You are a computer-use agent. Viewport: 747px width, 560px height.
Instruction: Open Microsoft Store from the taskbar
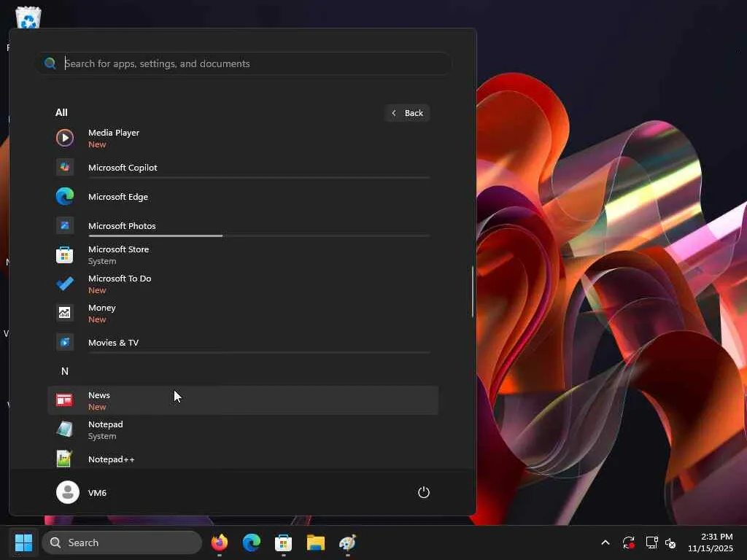284,542
